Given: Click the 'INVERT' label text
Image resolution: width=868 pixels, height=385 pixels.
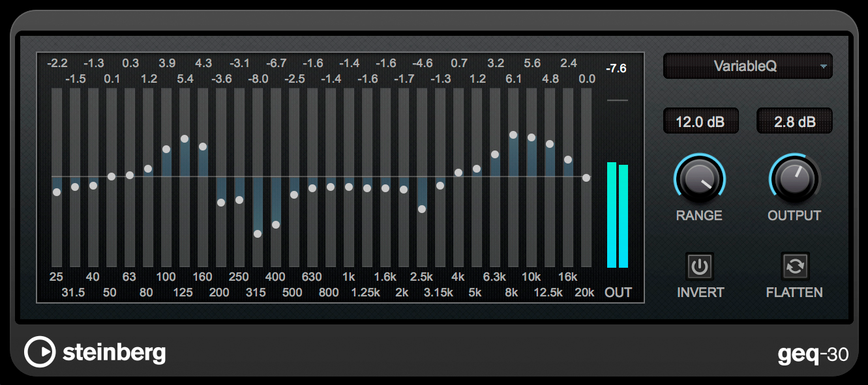Looking at the screenshot, I should (x=699, y=292).
